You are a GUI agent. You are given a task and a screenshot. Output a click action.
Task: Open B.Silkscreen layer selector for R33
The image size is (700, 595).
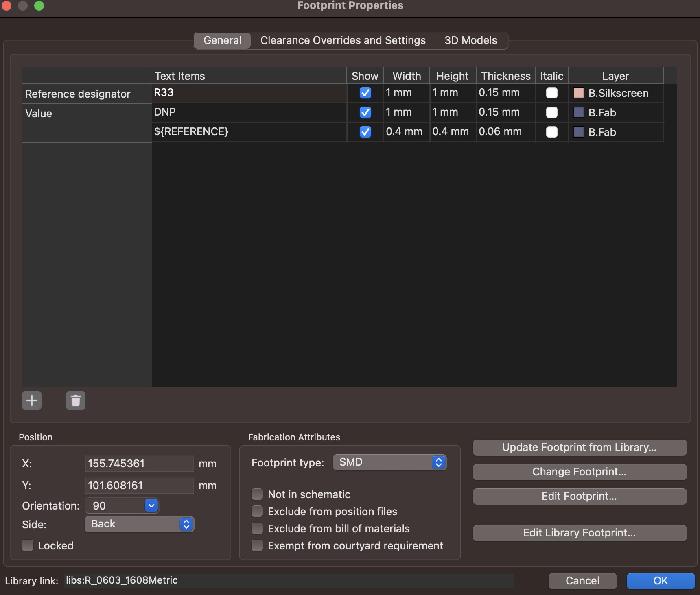pyautogui.click(x=616, y=93)
